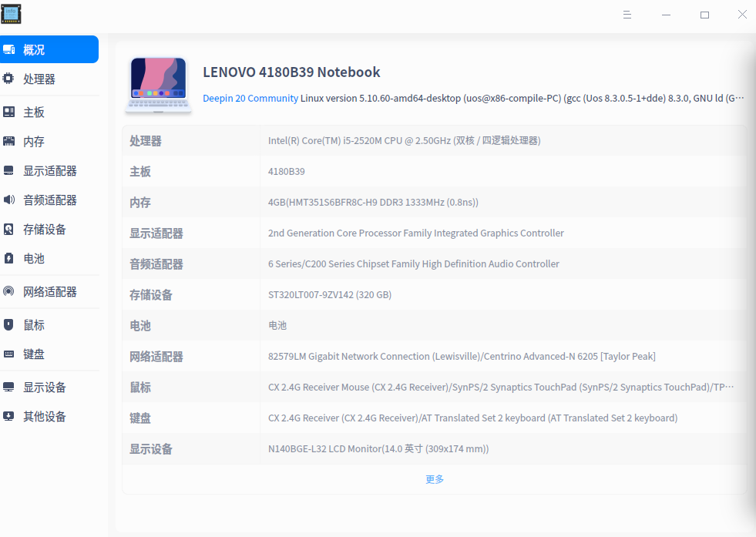Click the device manager app logo

coord(11,15)
